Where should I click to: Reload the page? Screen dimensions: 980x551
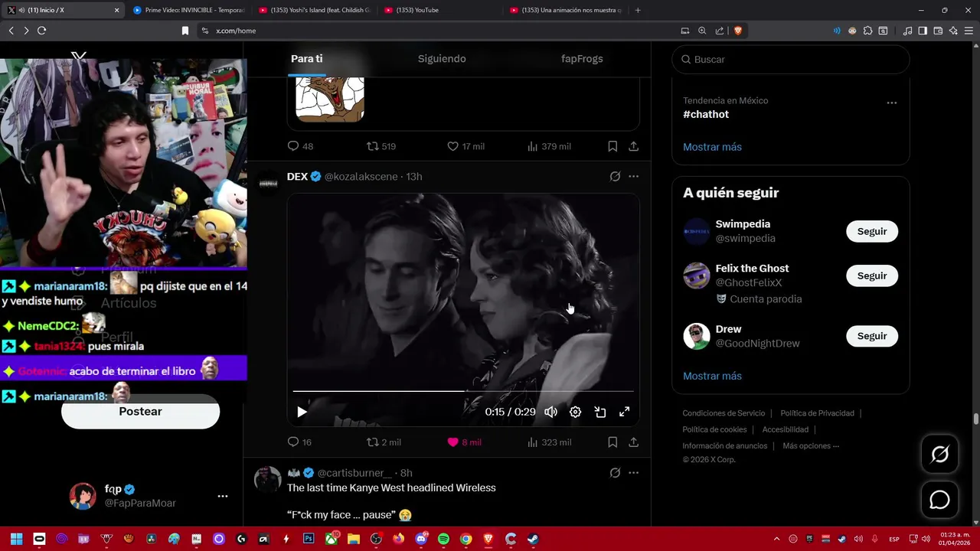coord(41,31)
